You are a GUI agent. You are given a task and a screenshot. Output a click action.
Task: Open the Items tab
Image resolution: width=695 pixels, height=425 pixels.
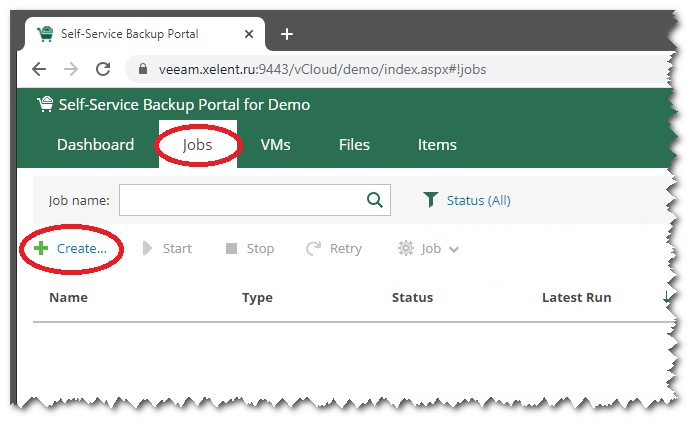click(437, 145)
